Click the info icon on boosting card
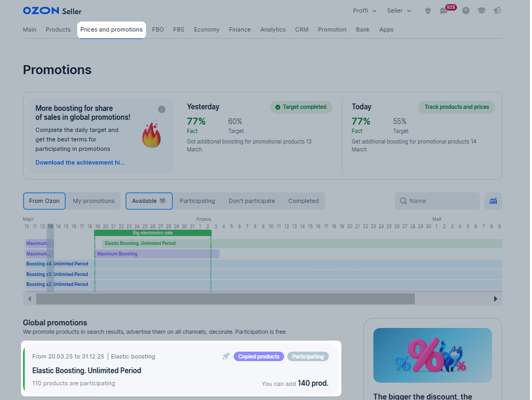The height and width of the screenshot is (400, 532). (x=162, y=109)
